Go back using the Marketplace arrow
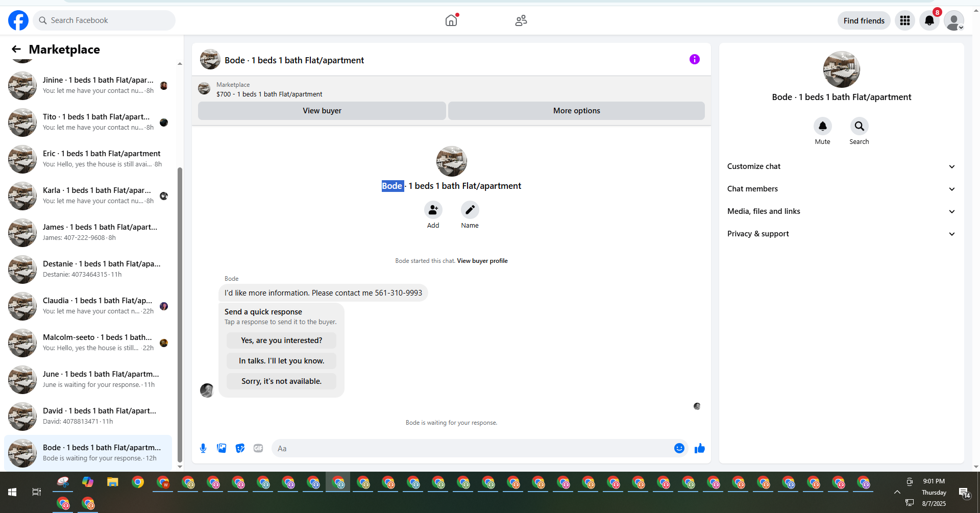The width and height of the screenshot is (980, 513). (16, 49)
